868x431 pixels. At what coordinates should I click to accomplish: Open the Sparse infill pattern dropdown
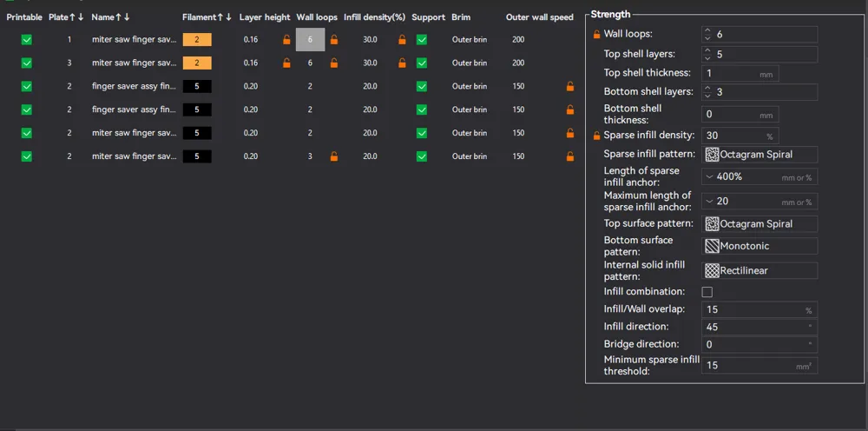(x=759, y=155)
